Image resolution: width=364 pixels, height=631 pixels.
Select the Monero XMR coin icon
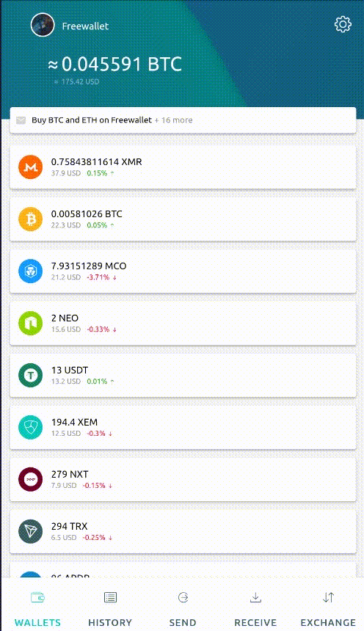tap(31, 167)
